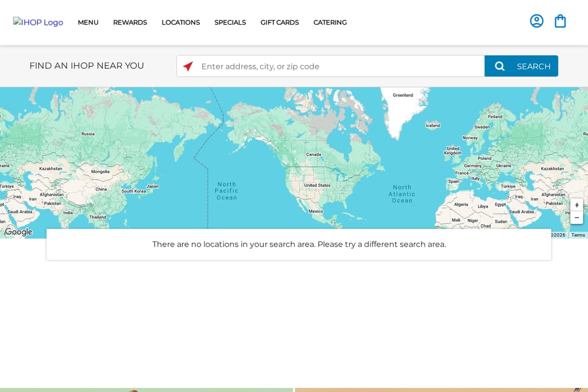588x392 pixels.
Task: Click the Libya label on map
Action: point(483,206)
